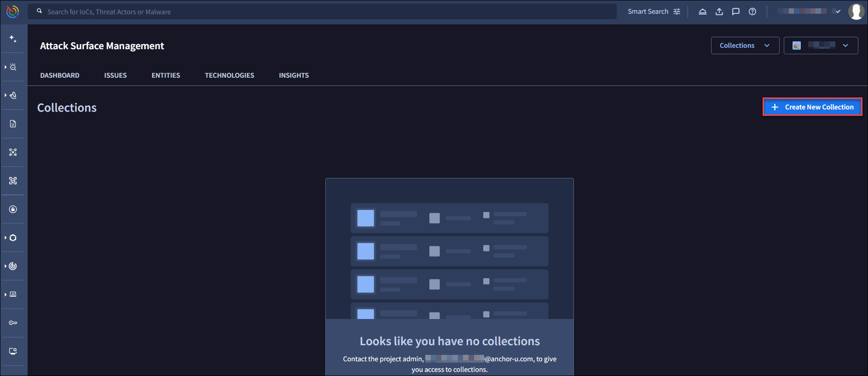This screenshot has width=868, height=376.
Task: Open Smart Search filter options
Action: (x=654, y=11)
